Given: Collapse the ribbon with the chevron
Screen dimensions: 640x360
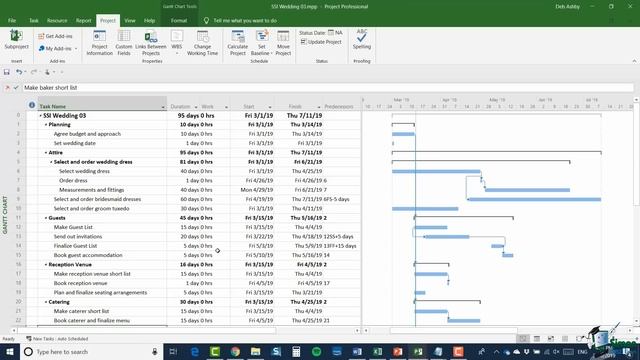Looking at the screenshot, I should (x=634, y=61).
